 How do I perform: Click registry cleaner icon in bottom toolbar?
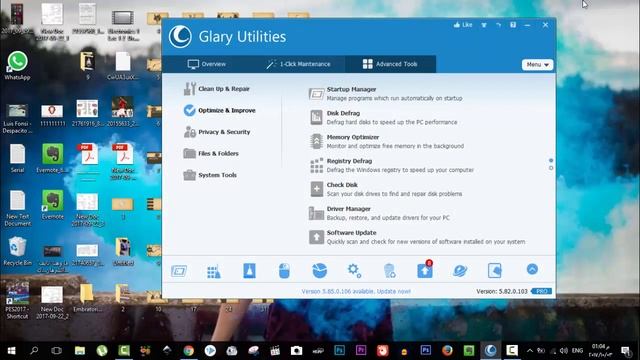tap(213, 271)
